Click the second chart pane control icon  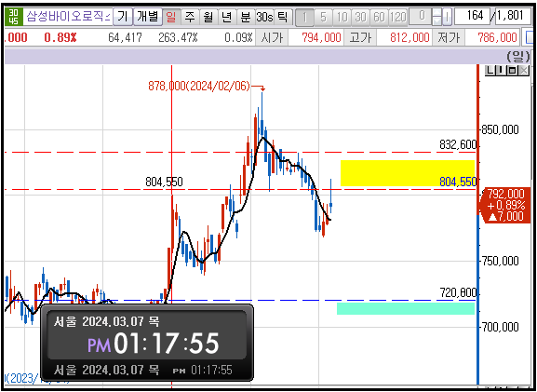click(x=501, y=71)
